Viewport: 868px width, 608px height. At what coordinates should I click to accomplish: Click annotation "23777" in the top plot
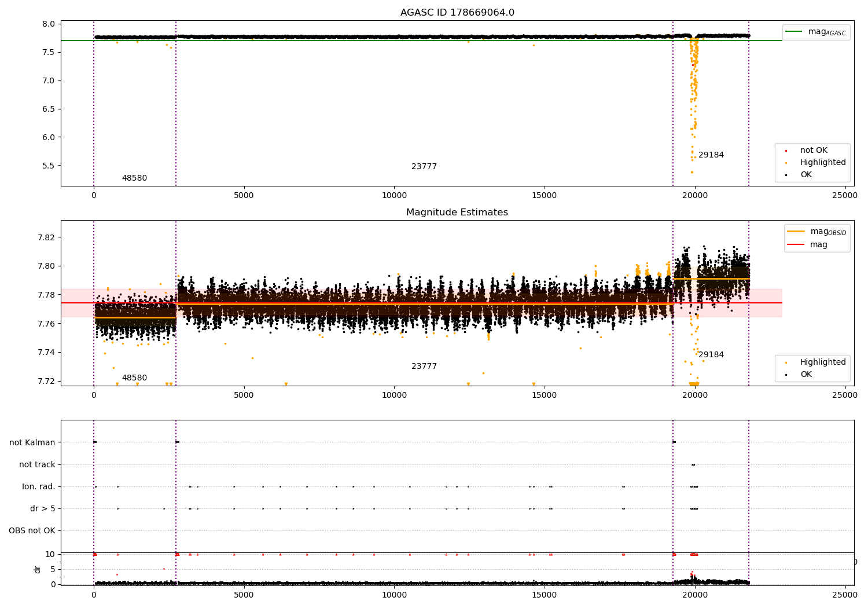(424, 167)
